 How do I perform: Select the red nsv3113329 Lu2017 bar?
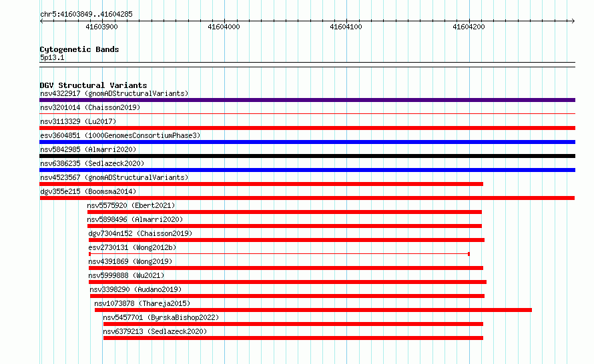point(307,128)
